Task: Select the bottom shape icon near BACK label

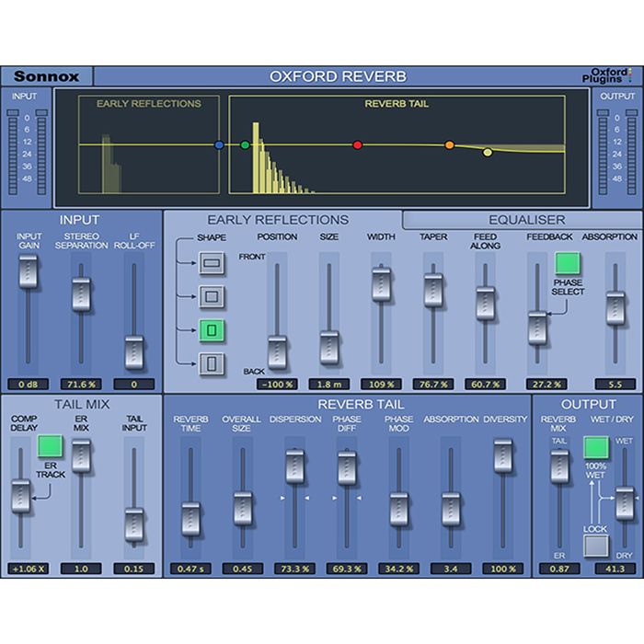Action: pos(213,364)
